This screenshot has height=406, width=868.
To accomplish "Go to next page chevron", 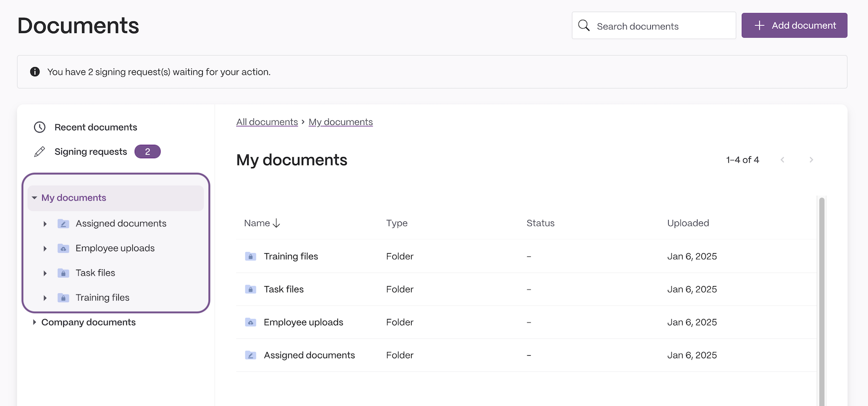I will point(811,160).
